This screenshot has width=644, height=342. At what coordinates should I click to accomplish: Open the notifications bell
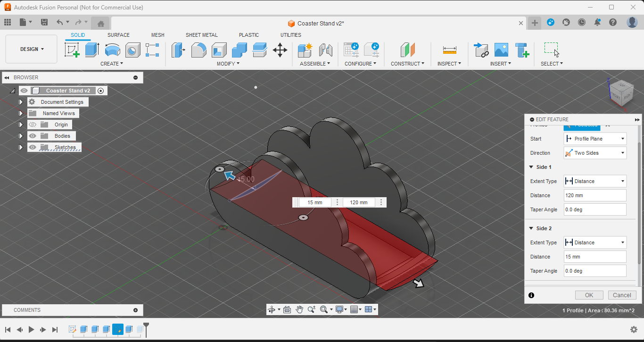click(x=597, y=22)
